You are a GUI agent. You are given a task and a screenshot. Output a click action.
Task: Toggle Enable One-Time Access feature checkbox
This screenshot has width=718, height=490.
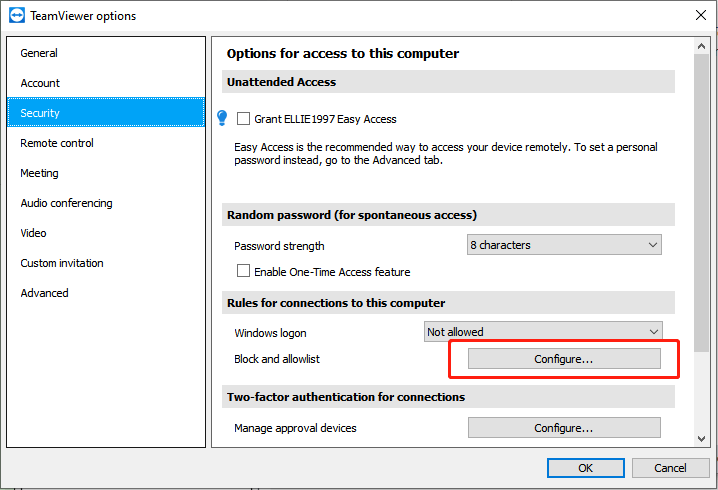click(243, 271)
